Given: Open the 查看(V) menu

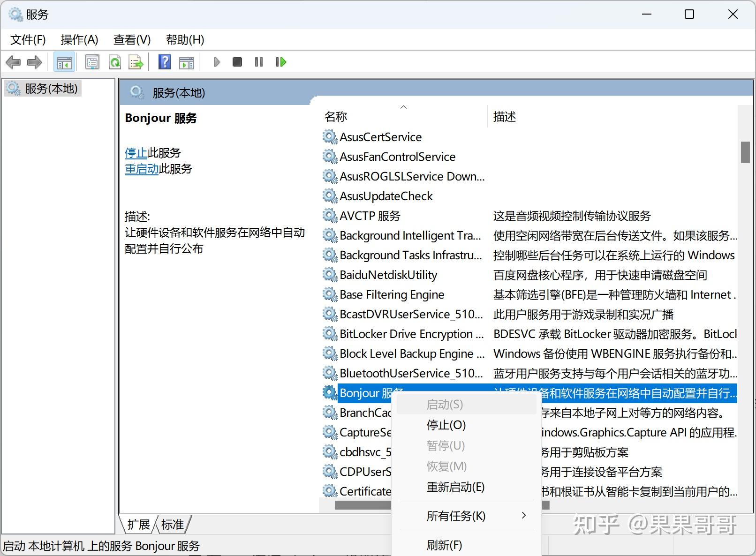Looking at the screenshot, I should pos(132,40).
